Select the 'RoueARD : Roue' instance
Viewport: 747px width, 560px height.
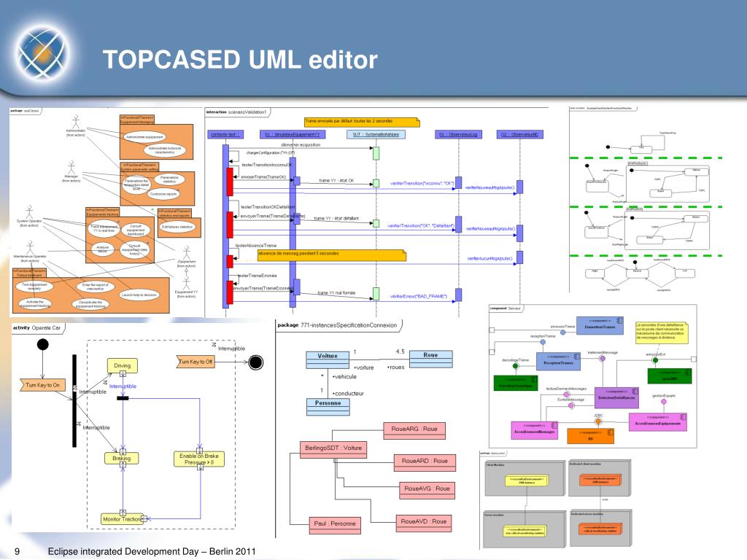pyautogui.click(x=425, y=462)
